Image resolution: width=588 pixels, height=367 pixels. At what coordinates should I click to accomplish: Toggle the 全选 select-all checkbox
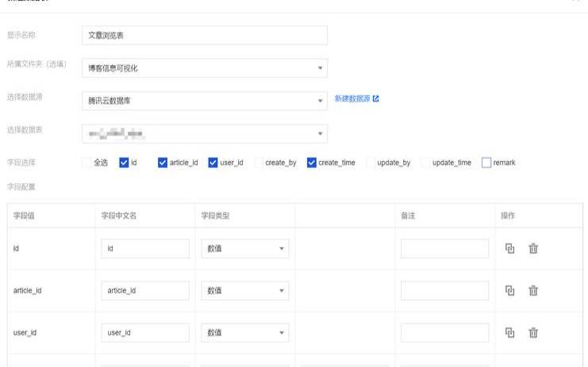tap(86, 162)
